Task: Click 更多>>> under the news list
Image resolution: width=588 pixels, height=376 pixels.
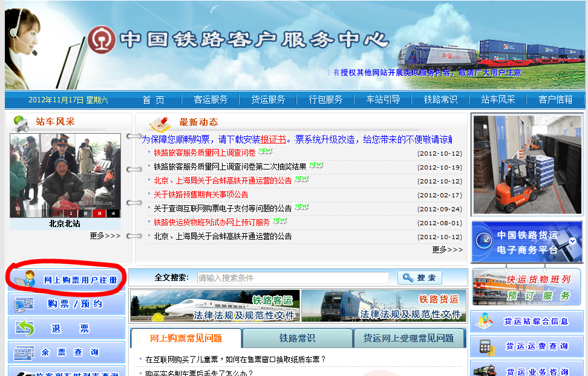Action: [x=448, y=249]
